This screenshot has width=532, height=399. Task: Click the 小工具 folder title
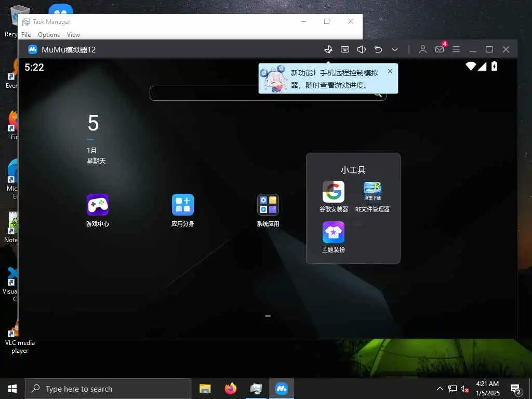[353, 170]
